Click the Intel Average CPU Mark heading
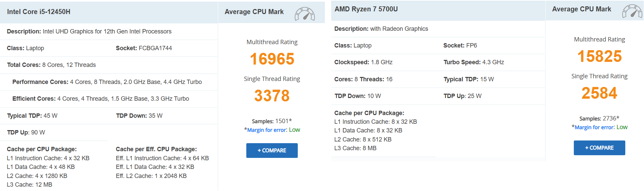Image resolution: width=644 pixels, height=191 pixels. [254, 12]
